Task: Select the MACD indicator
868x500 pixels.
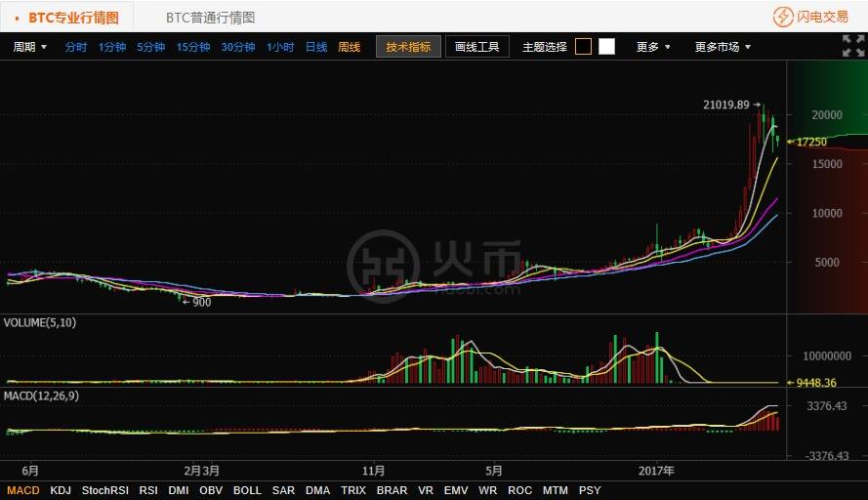Action: pyautogui.click(x=23, y=490)
